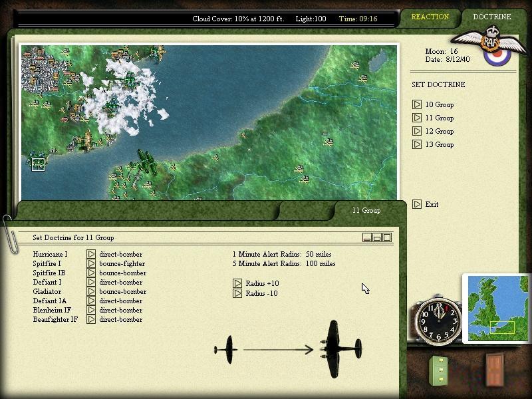Open the REACTION tab

[x=430, y=17]
